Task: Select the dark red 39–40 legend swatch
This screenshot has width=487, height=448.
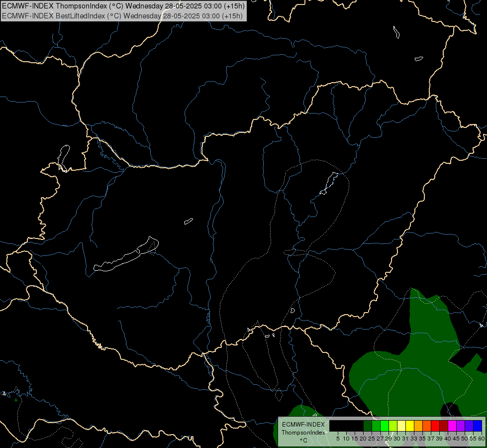Action: point(444,426)
